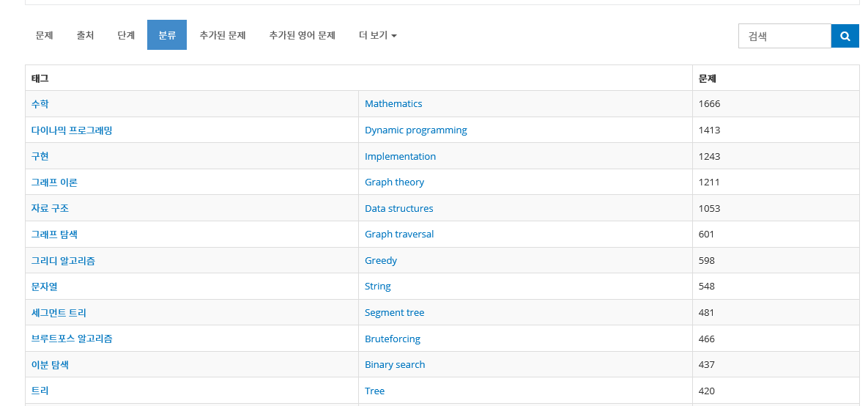Click the Binary search link
868x406 pixels.
pos(395,364)
